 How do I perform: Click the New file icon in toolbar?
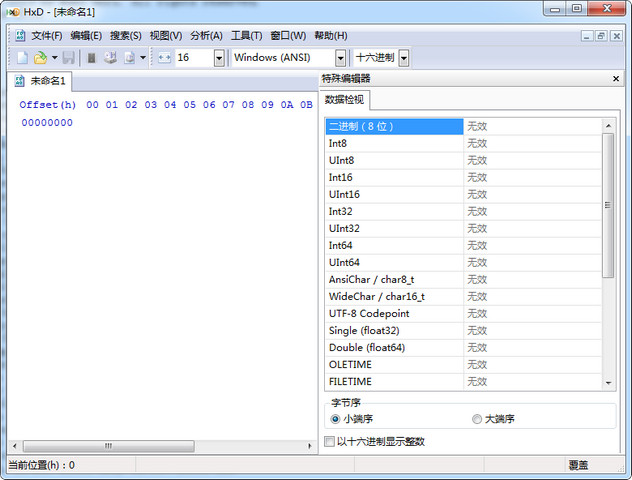pos(22,58)
